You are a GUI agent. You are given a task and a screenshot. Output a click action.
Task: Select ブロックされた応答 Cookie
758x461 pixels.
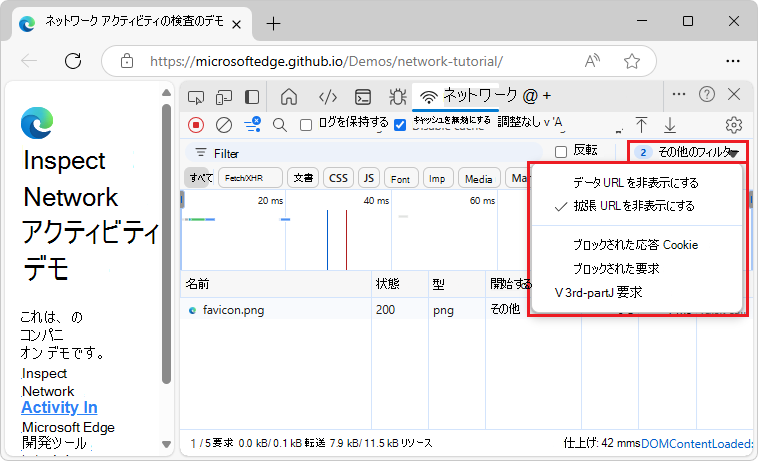636,245
